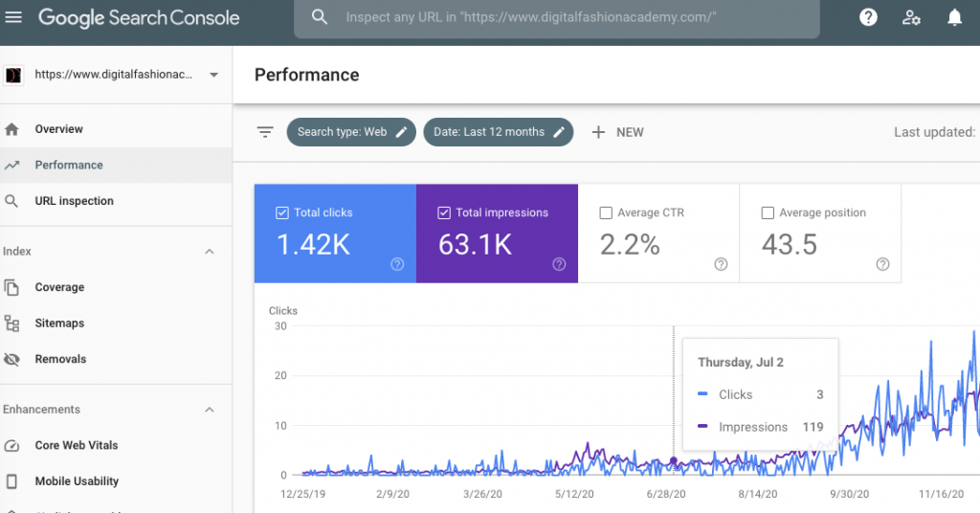Screen dimensions: 980x513
Task: Click the Impressions 119 tooltip row
Action: 760,427
